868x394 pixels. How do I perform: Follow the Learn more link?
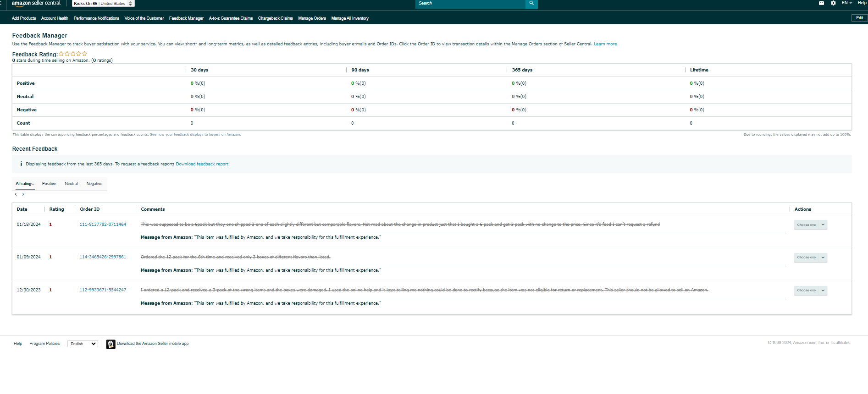click(x=605, y=44)
